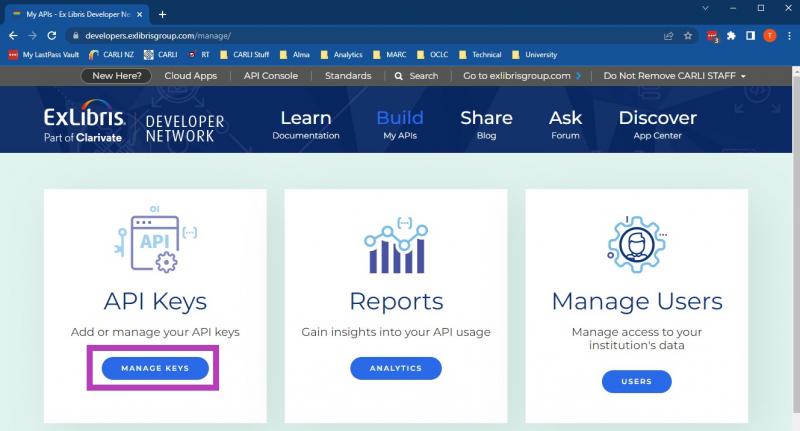Open the Extensions puzzle icon
The image size is (800, 431).
point(731,36)
